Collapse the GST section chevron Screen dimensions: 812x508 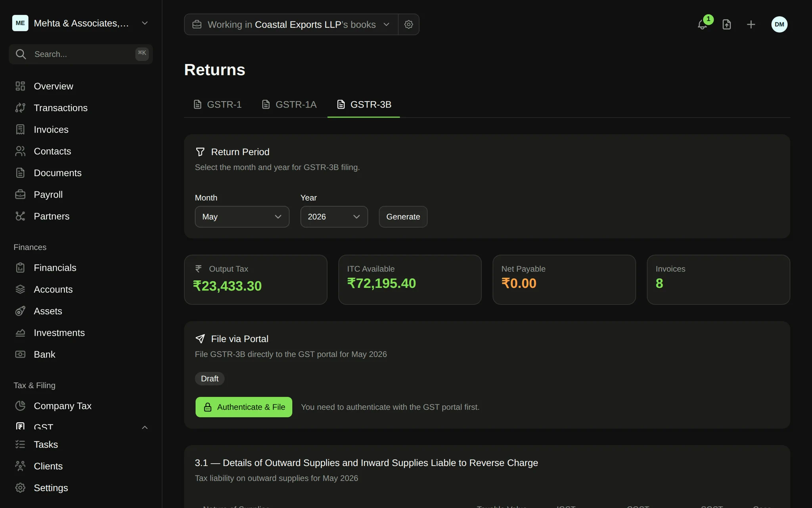pyautogui.click(x=145, y=427)
